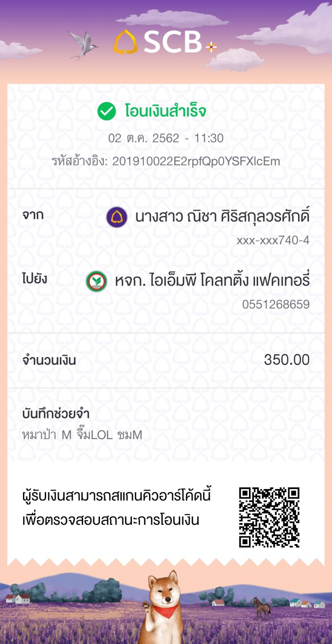Viewport: 332px width, 644px height.
Task: Tap the บันทึกช่วยจำ memo label
Action: click(56, 414)
